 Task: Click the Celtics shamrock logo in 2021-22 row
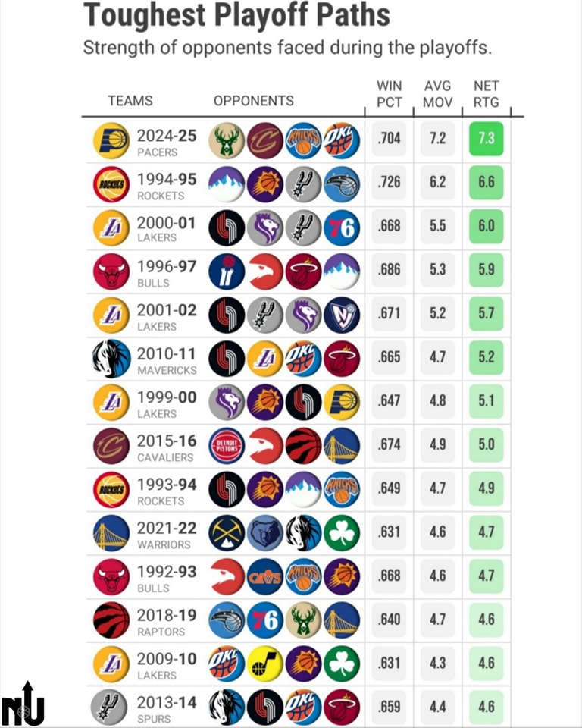pos(342,533)
